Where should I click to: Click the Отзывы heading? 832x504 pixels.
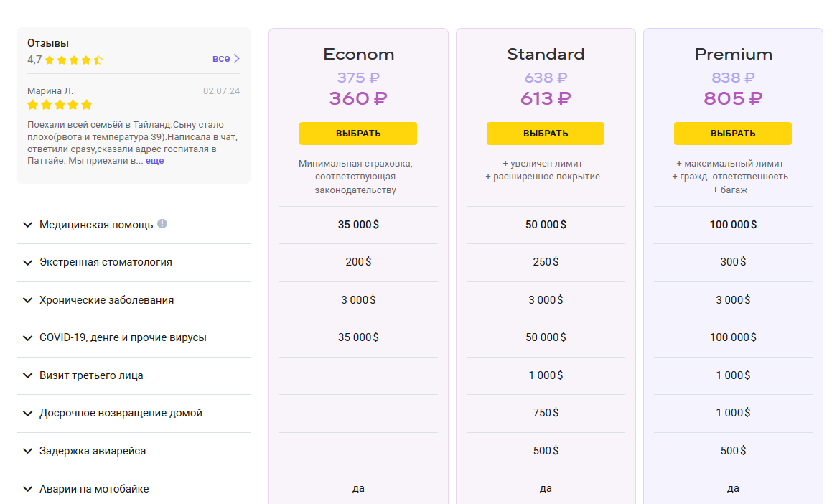tap(48, 43)
